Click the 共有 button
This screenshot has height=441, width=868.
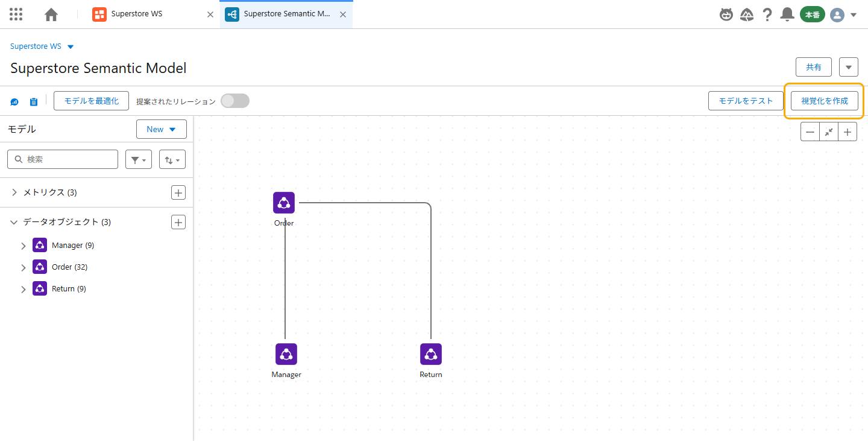click(814, 67)
